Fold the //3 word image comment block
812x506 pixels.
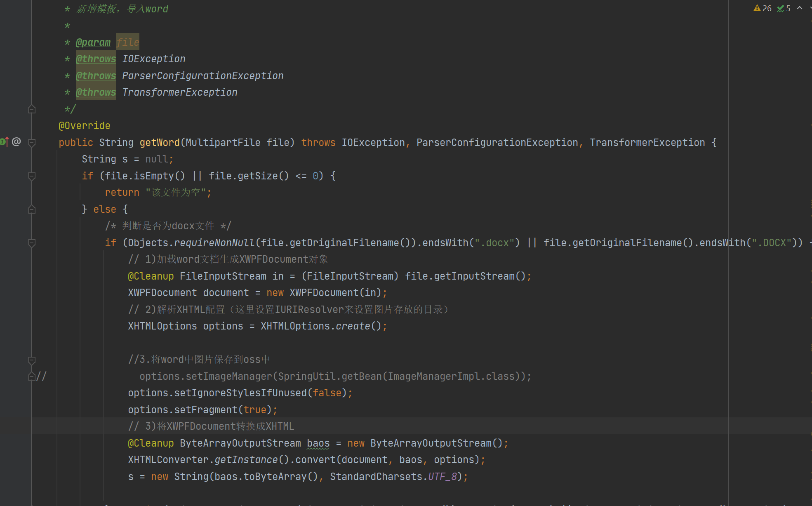(32, 360)
